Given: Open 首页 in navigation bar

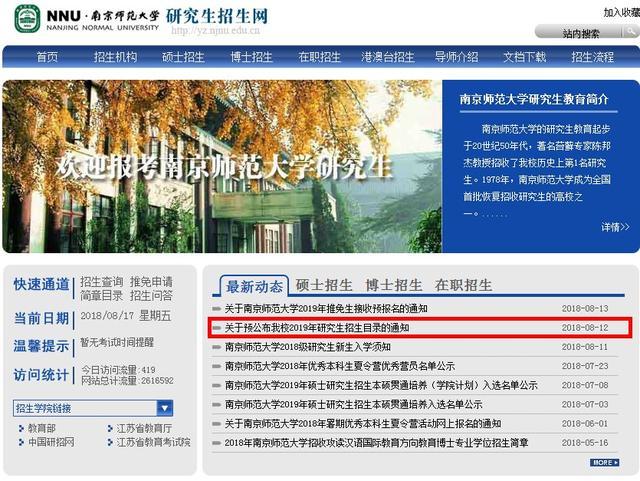Looking at the screenshot, I should pos(47,57).
